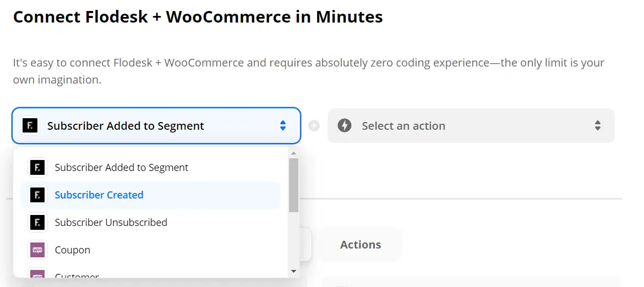Switch to the Actions tab
Screen dimensions: 644x287
[x=361, y=244]
